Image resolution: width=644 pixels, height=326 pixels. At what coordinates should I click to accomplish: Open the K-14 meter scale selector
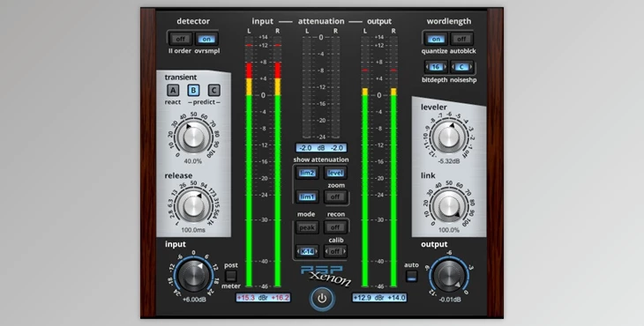[x=307, y=251]
